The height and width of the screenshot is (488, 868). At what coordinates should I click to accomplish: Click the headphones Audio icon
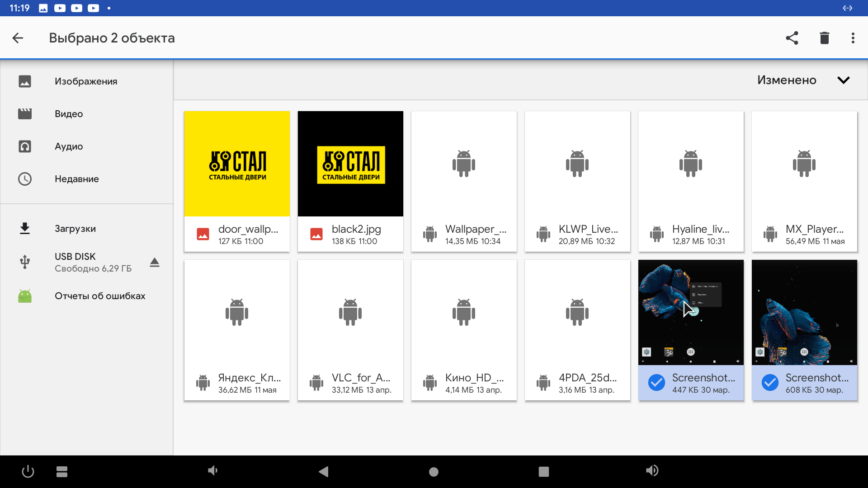click(x=25, y=146)
